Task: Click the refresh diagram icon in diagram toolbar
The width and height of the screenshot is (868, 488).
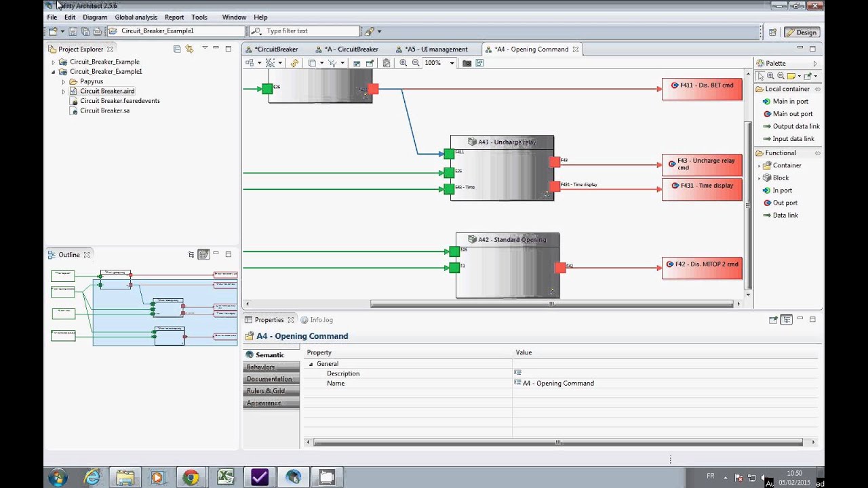Action: pos(294,63)
